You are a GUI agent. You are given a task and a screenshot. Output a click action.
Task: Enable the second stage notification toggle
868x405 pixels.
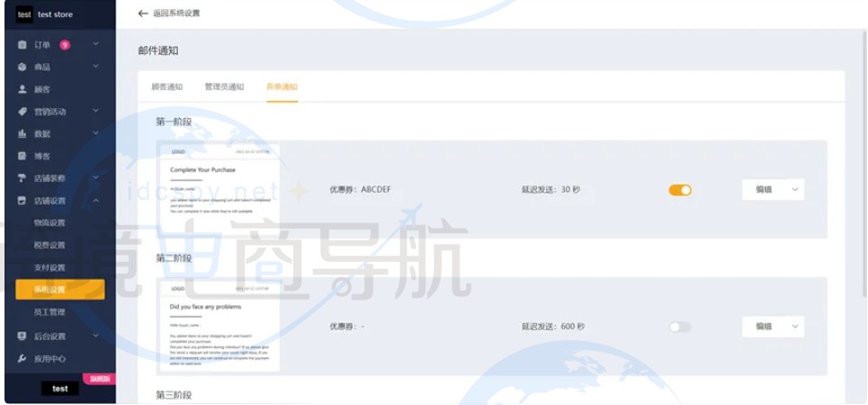680,327
